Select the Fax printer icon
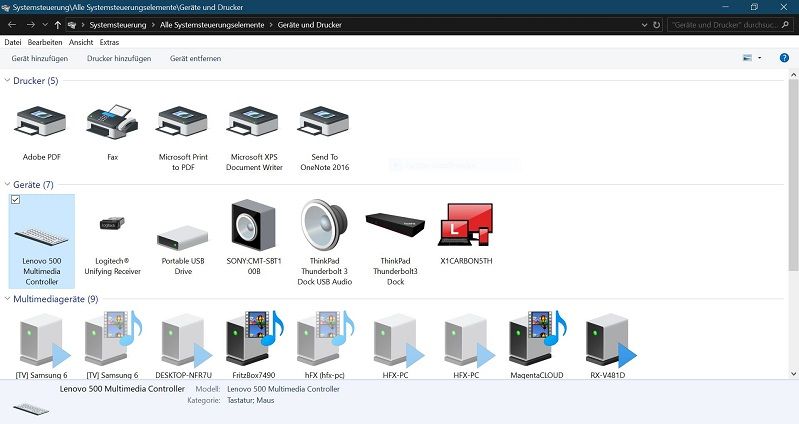This screenshot has height=424, width=799. click(112, 122)
